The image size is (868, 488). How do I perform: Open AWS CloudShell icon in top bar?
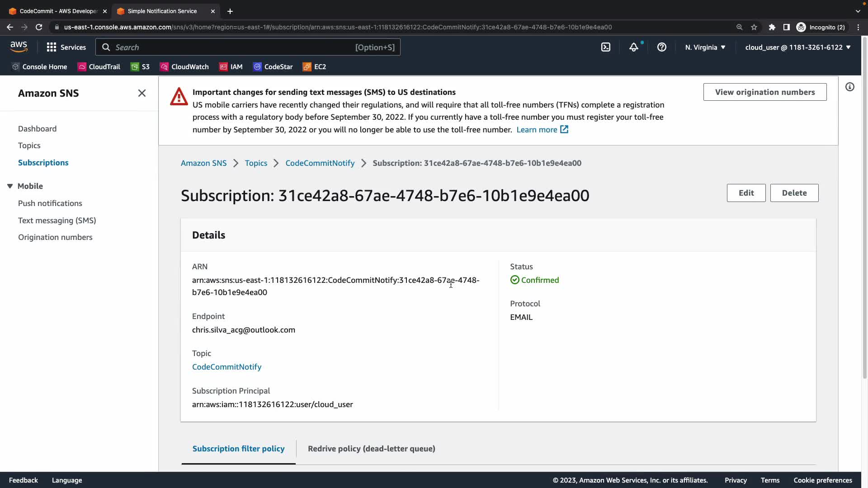[606, 47]
